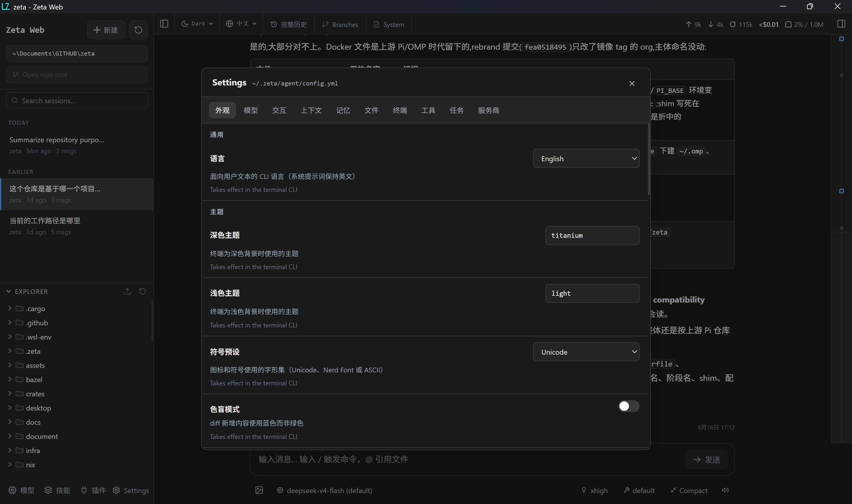Attach an image via the picture icon
The width and height of the screenshot is (852, 504).
[259, 490]
